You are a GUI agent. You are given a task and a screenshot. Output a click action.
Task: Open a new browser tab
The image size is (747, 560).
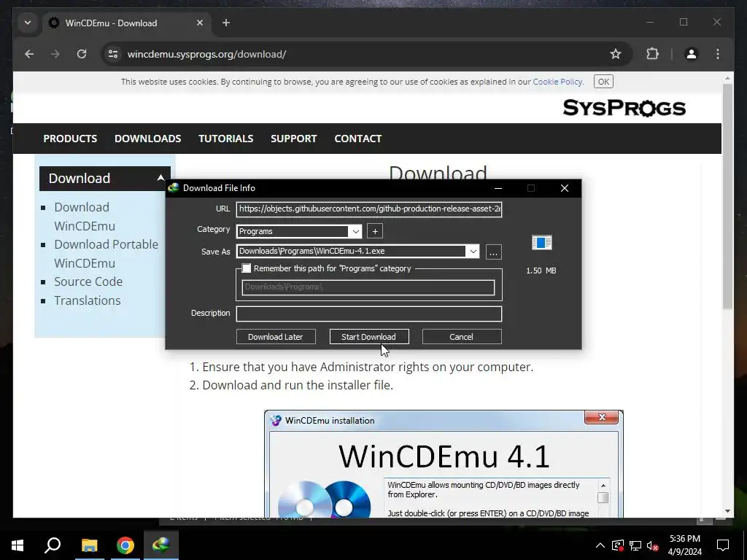(x=226, y=23)
